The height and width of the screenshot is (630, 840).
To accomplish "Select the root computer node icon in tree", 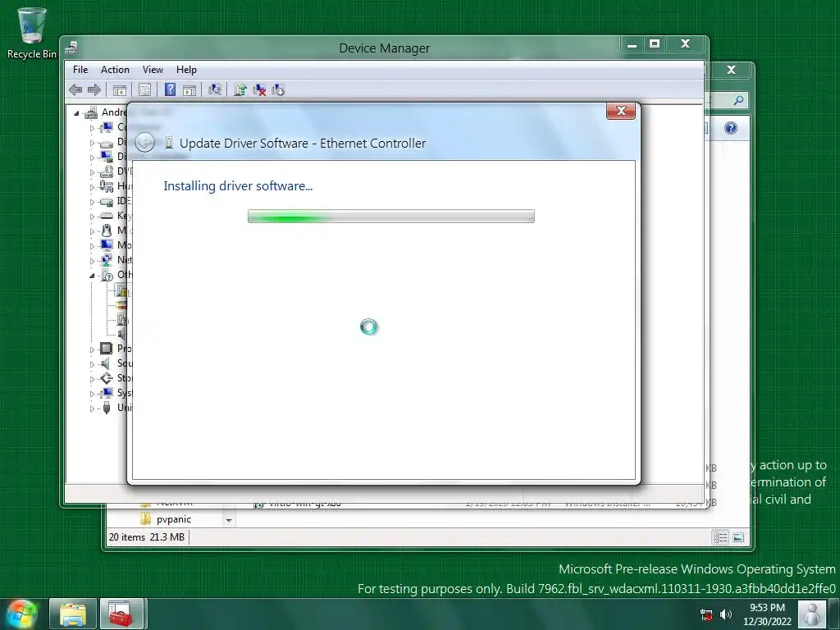I will [91, 112].
